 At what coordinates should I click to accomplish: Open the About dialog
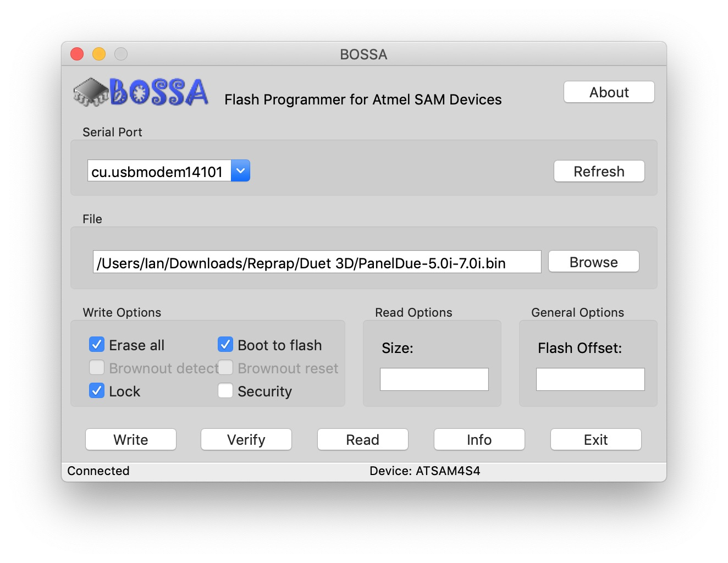pyautogui.click(x=609, y=92)
